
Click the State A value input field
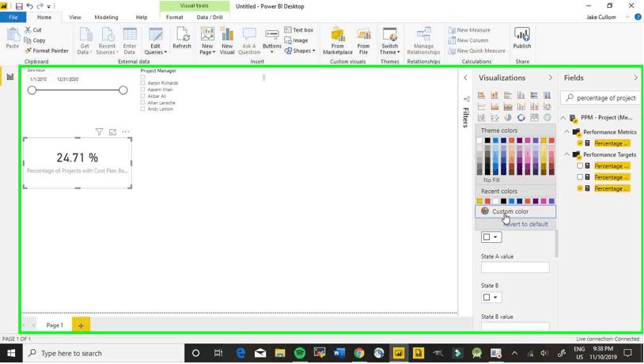click(x=515, y=267)
